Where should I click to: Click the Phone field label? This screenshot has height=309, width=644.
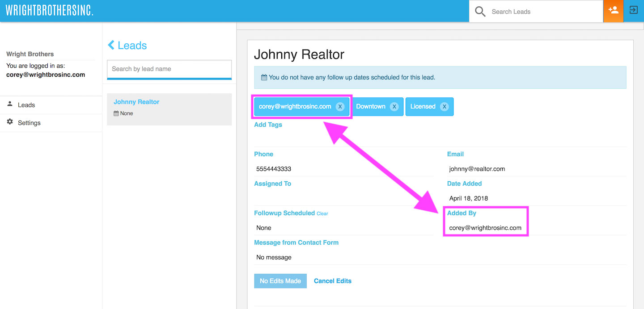click(263, 154)
